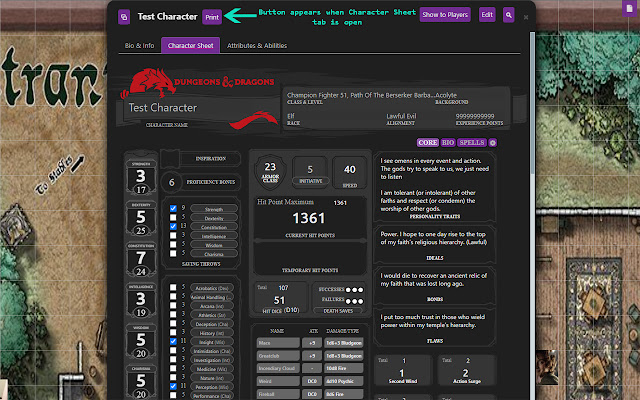Open sheet settings gear next to SPELLS
Screen dimensions: 640x400
[493, 143]
